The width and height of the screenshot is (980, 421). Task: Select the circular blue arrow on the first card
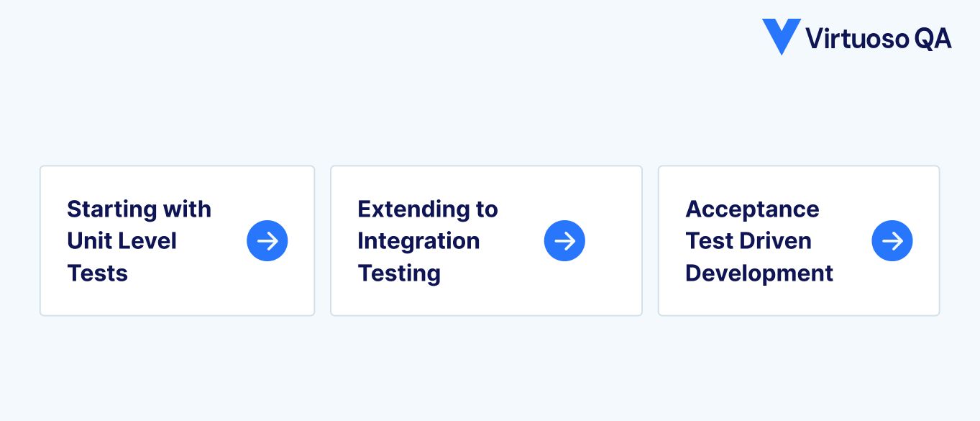[x=267, y=240]
